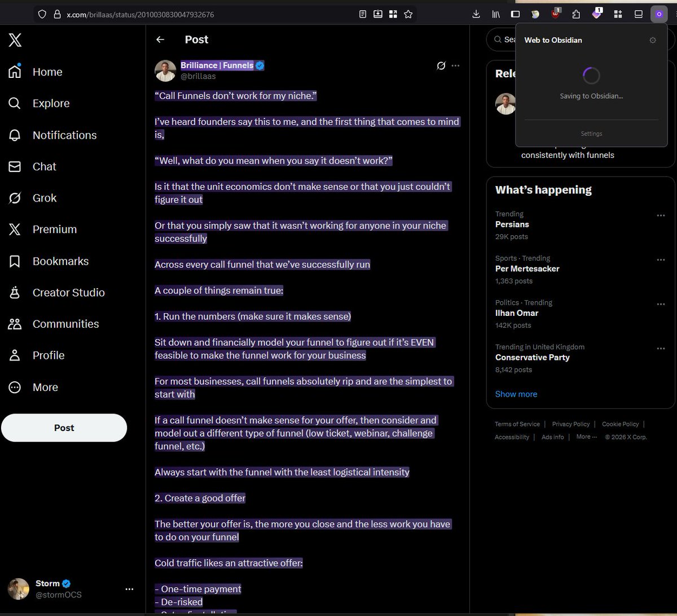Open Conservative Party trending topic
This screenshot has width=677, height=616.
[x=532, y=357]
